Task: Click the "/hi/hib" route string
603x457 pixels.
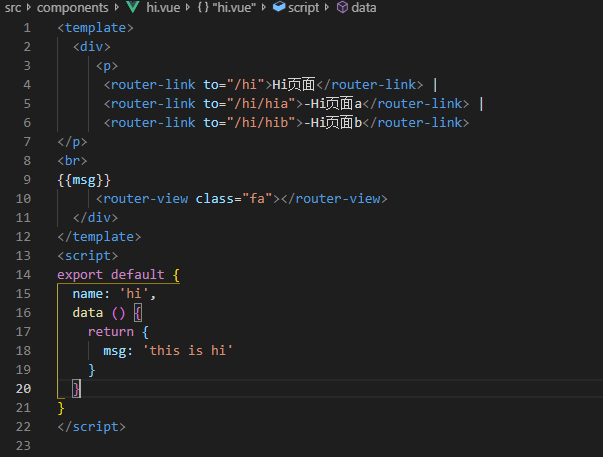Action: 261,123
